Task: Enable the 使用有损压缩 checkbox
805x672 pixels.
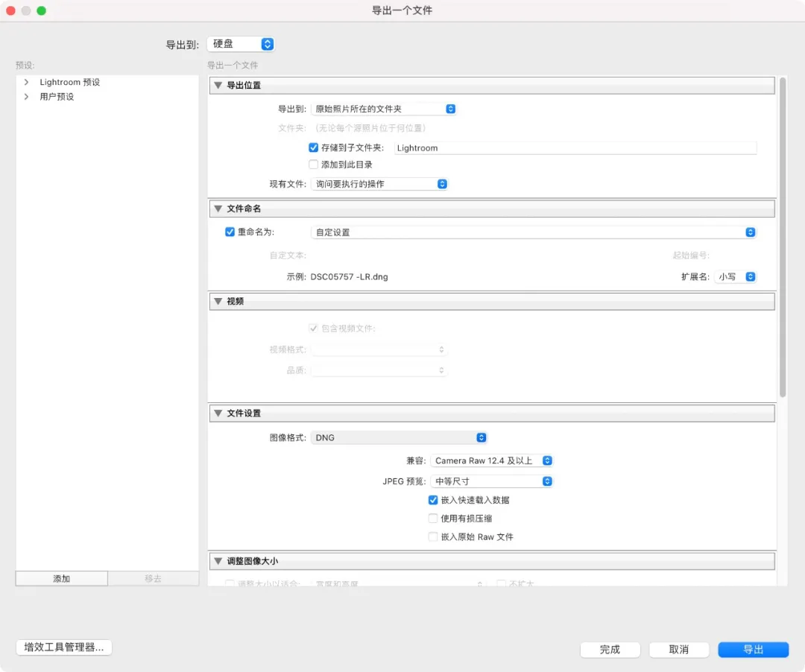Action: coord(433,519)
